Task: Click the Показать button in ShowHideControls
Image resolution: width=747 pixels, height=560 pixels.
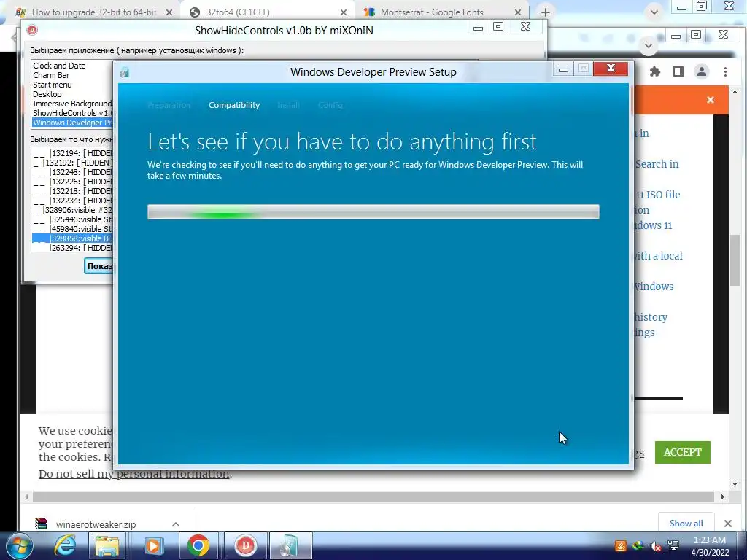Action: tap(99, 266)
